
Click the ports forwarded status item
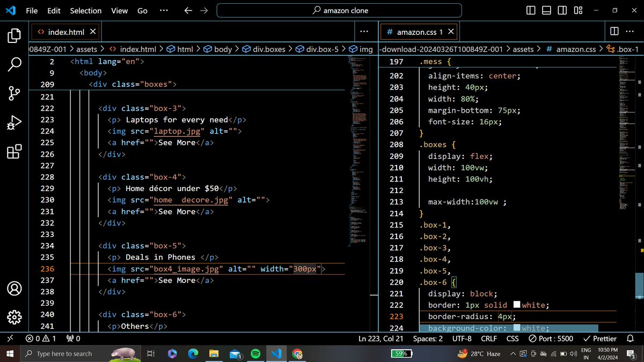point(73,338)
